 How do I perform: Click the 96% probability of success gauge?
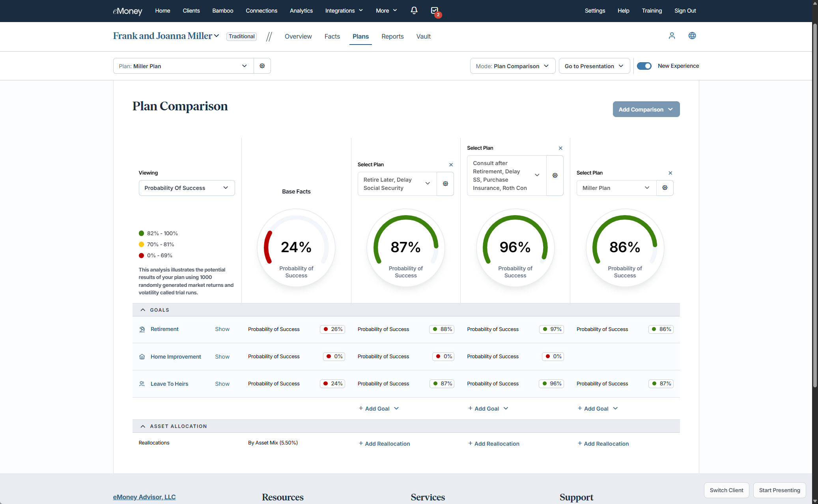coord(515,248)
